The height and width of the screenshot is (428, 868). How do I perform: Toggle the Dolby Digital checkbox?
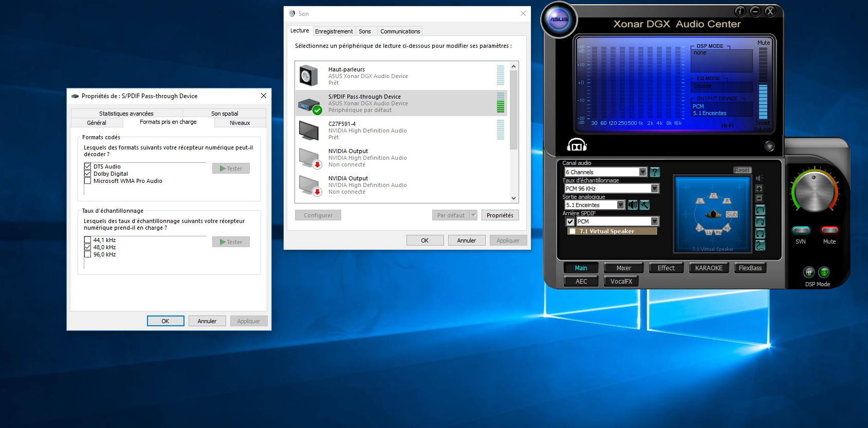point(87,174)
